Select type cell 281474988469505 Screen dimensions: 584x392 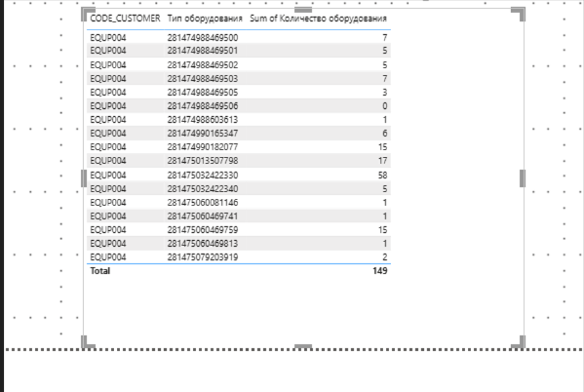point(203,93)
